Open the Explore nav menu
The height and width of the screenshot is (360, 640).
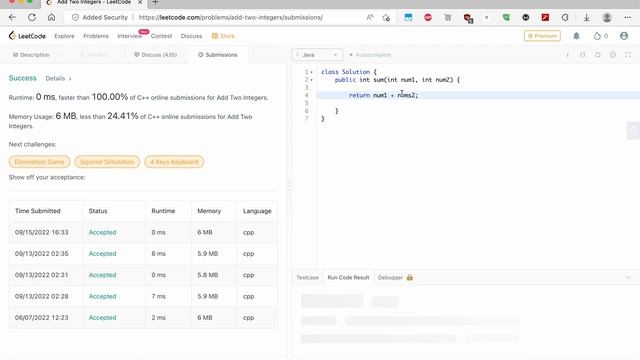click(64, 36)
